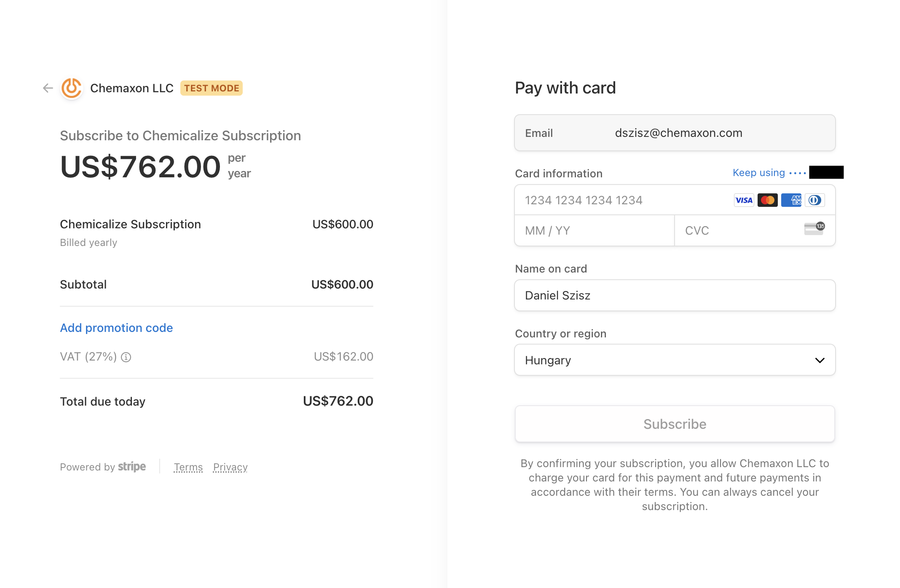Click the TEST MODE badge
The width and height of the screenshot is (900, 588).
click(x=211, y=88)
